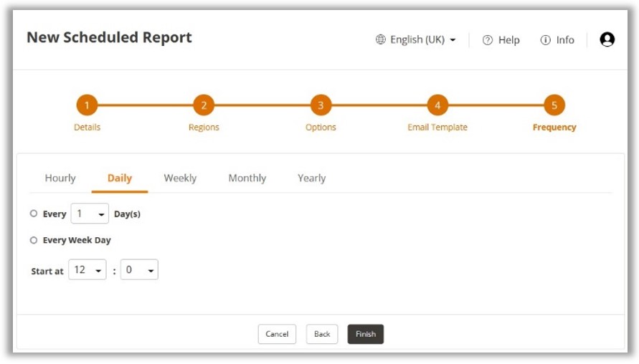The height and width of the screenshot is (364, 639).
Task: Click the Cancel button
Action: coord(277,334)
